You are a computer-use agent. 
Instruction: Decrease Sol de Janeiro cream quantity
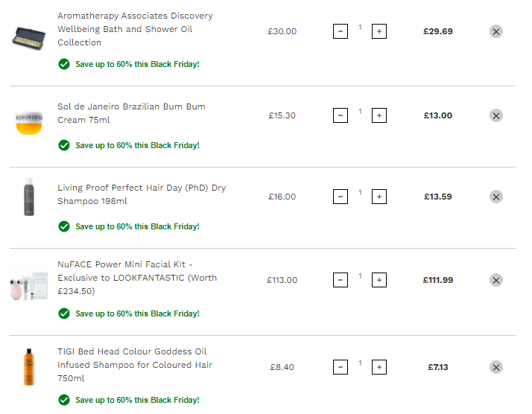[x=341, y=115]
